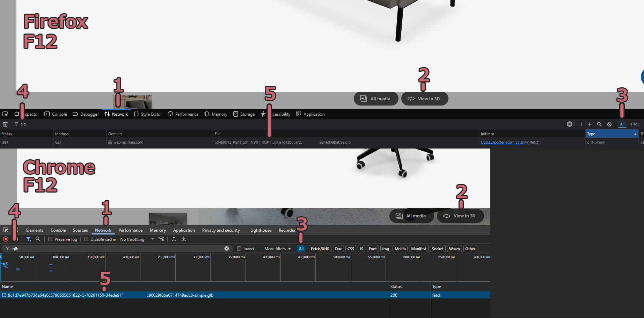Open Chrome network search magnifier
Viewport: 644px width, 318px height.
coord(38,239)
